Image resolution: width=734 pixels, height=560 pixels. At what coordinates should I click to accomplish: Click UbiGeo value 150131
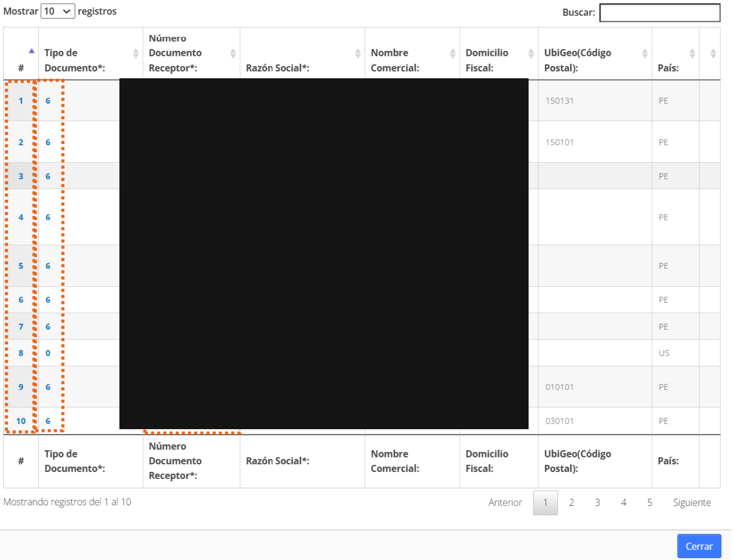(559, 101)
